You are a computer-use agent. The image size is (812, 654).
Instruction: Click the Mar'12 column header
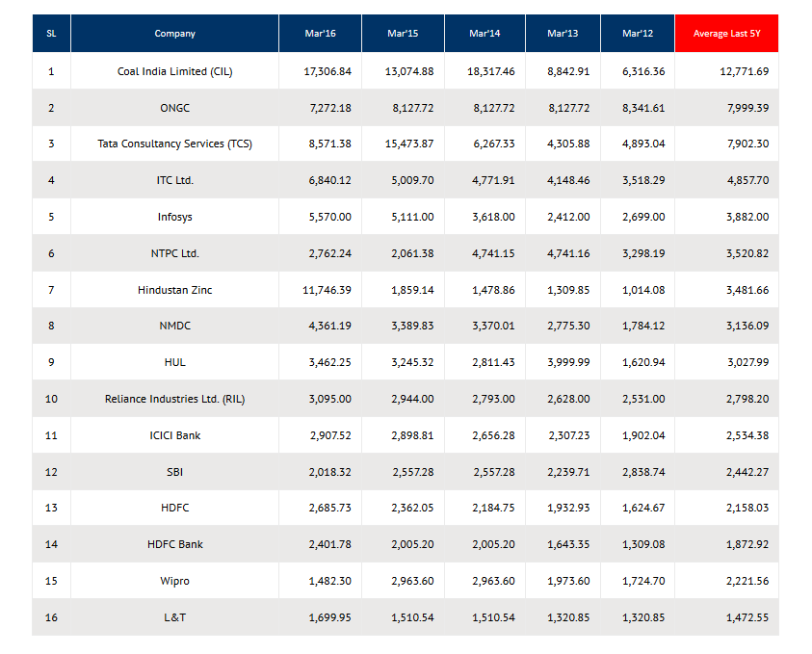[638, 34]
